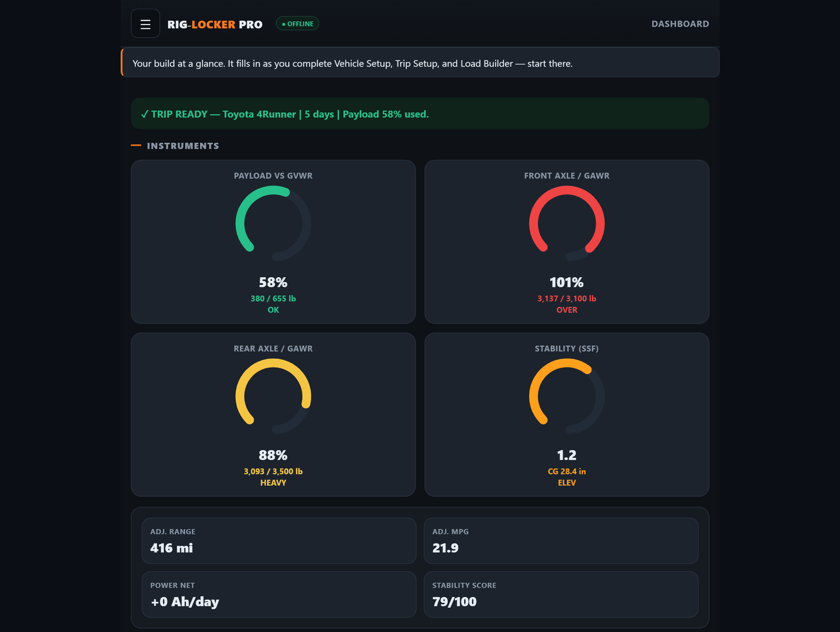The width and height of the screenshot is (840, 632).
Task: Click the green payload gauge ring
Action: pos(273,223)
